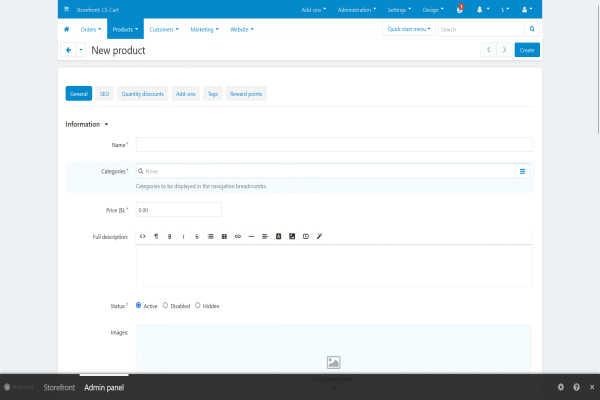The height and width of the screenshot is (400, 600).
Task: Open dropdown arrow next to back button
Action: (81, 50)
